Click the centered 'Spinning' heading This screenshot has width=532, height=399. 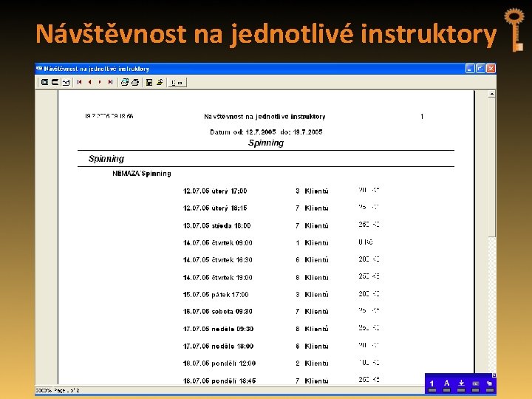(266, 143)
